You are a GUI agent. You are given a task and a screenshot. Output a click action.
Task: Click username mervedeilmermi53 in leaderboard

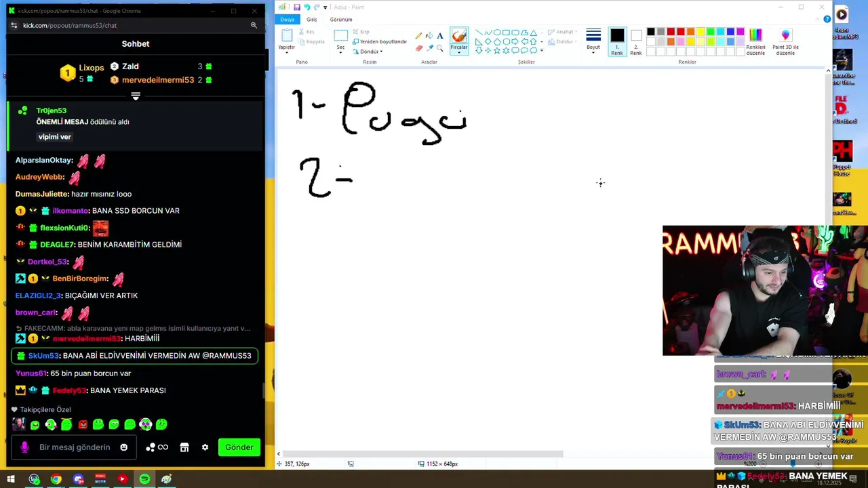pos(158,80)
